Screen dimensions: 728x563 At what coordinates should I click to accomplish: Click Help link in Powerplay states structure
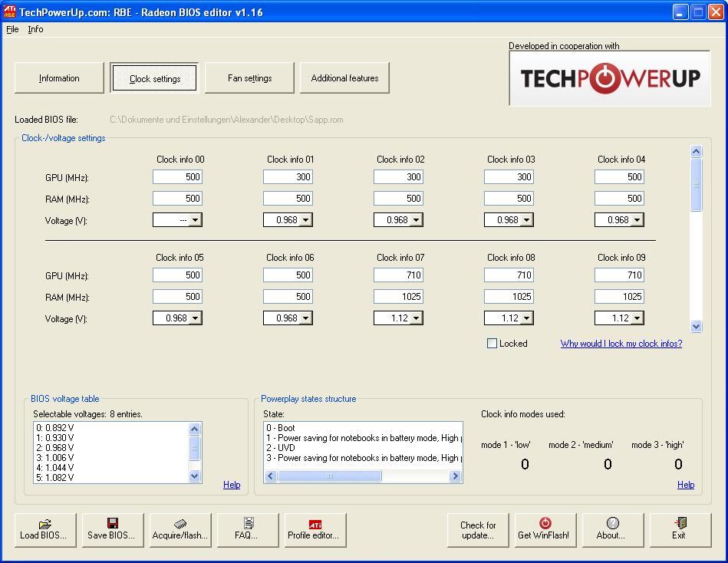click(x=686, y=485)
